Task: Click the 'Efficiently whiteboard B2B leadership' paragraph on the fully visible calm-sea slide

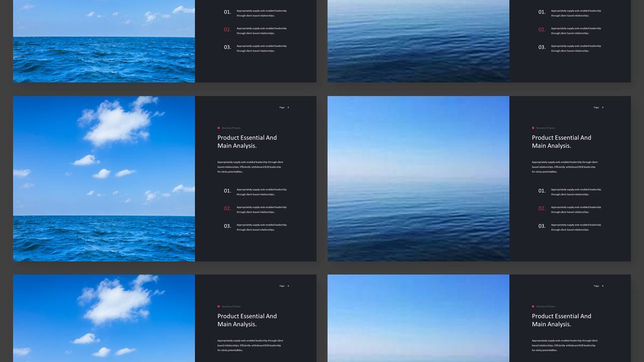Action: (x=565, y=167)
